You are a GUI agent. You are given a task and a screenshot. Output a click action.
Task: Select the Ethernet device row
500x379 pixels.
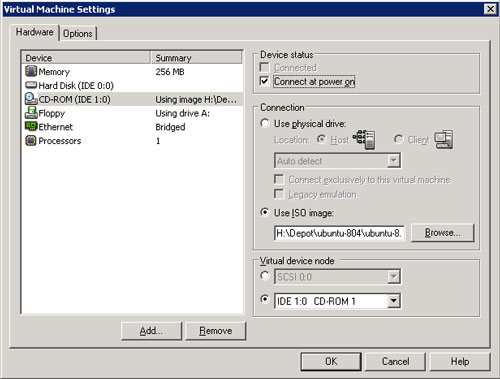[x=133, y=127]
